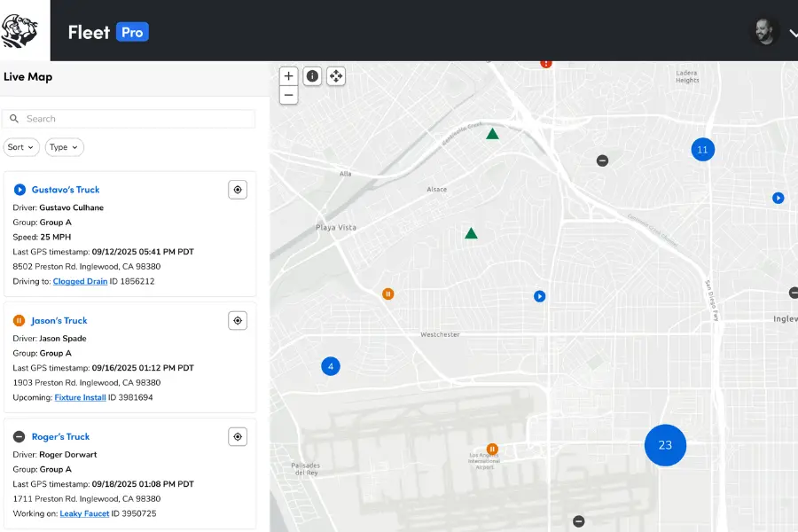Select dark stopped marker at map bottom
The width and height of the screenshot is (798, 532).
point(579,521)
